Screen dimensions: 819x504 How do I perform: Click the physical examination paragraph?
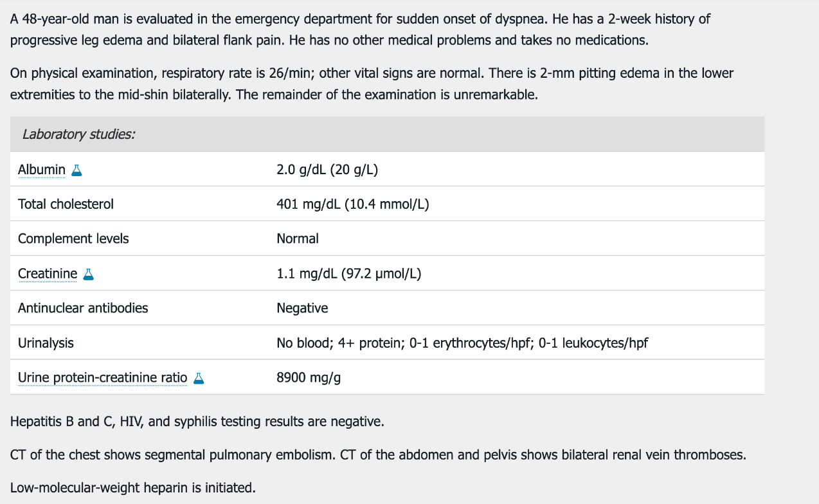pyautogui.click(x=372, y=84)
